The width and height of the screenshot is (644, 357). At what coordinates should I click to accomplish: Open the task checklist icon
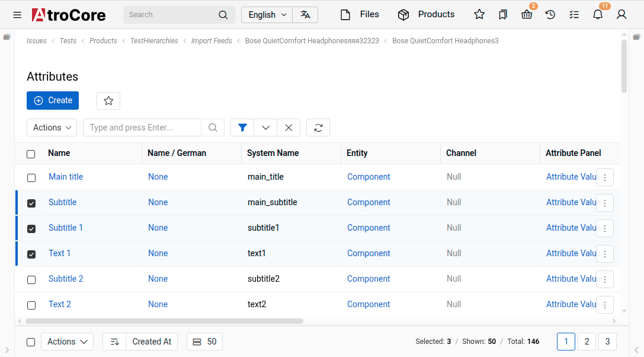[x=574, y=15]
